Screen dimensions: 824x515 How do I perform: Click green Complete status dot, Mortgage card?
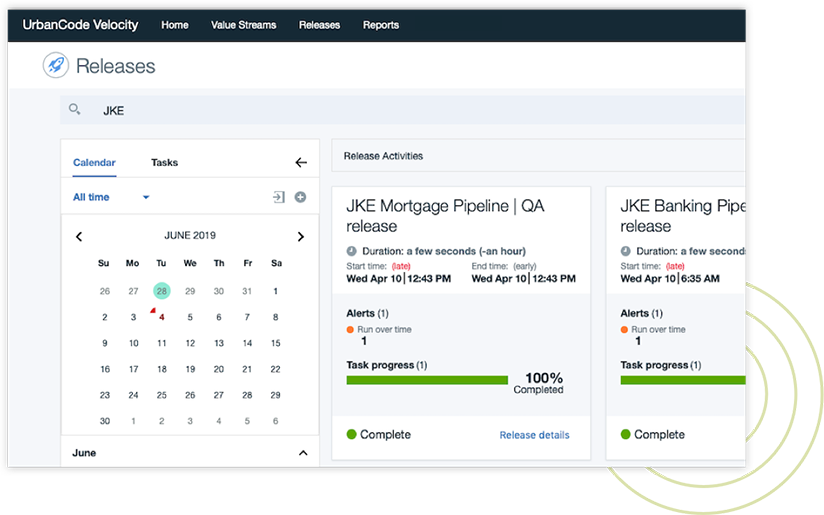tap(352, 434)
